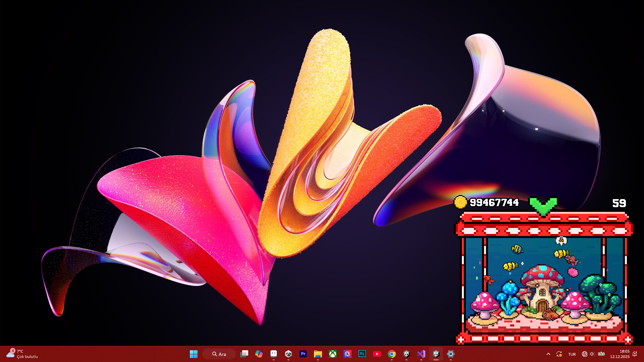Launch Adobe Premiere Pro from the taskbar
644x362 pixels.
tap(303, 354)
